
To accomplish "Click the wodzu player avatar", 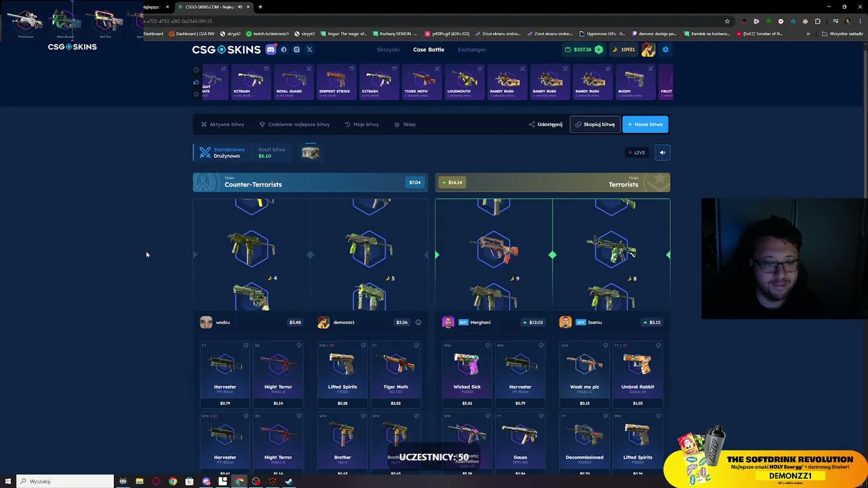I will point(206,323).
